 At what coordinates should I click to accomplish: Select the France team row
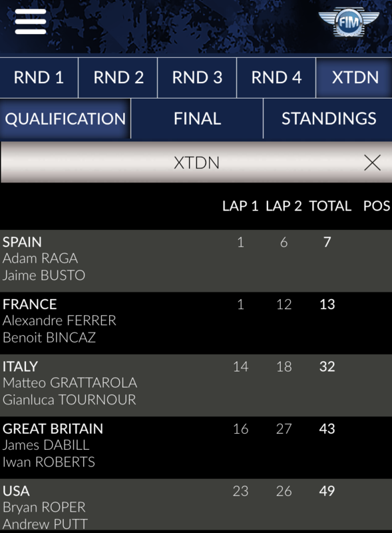click(x=196, y=323)
